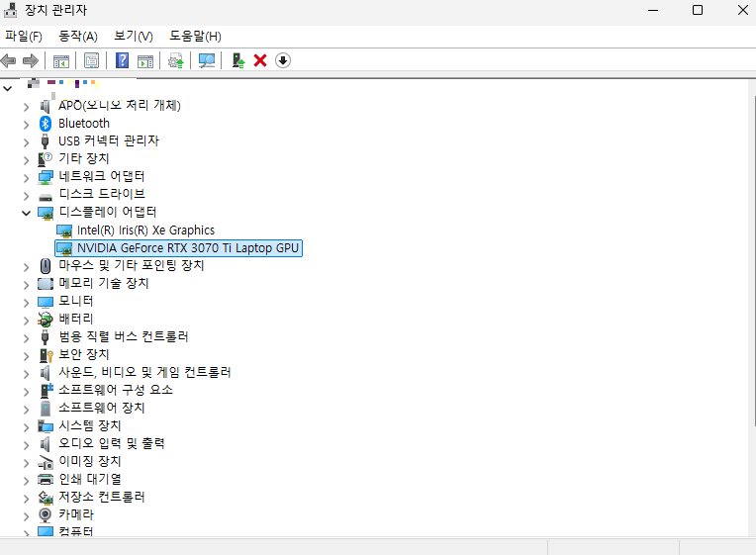Click the 이미징 장치 scanner icon
756x555 pixels.
46,462
